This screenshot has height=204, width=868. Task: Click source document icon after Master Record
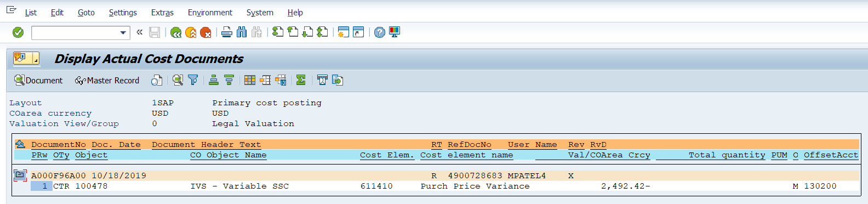157,81
